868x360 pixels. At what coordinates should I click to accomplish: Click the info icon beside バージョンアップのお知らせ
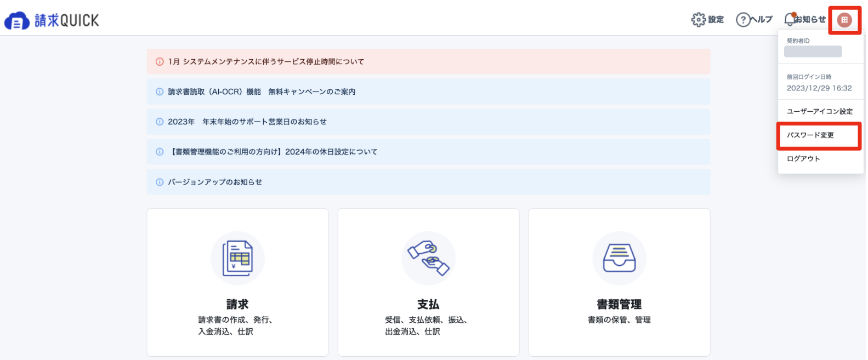160,182
